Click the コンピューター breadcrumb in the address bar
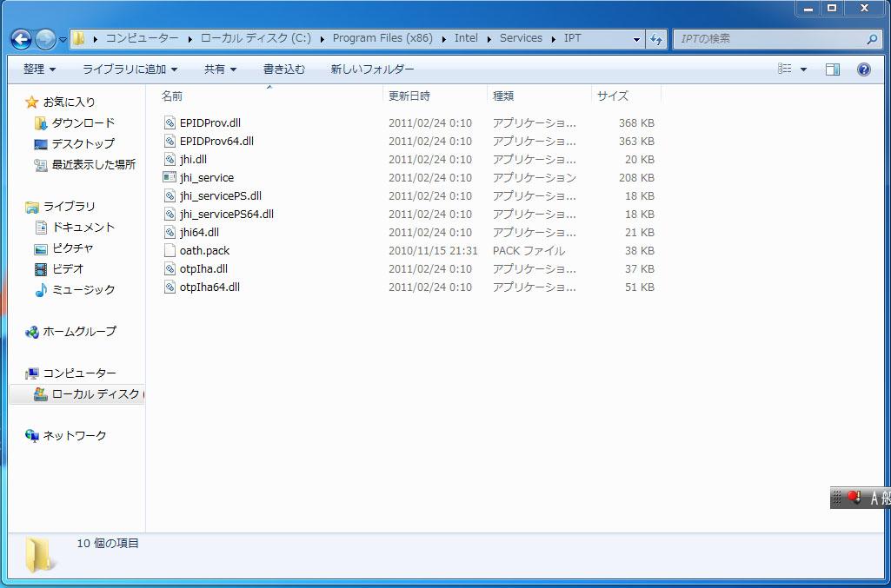The width and height of the screenshot is (891, 588). [x=142, y=38]
